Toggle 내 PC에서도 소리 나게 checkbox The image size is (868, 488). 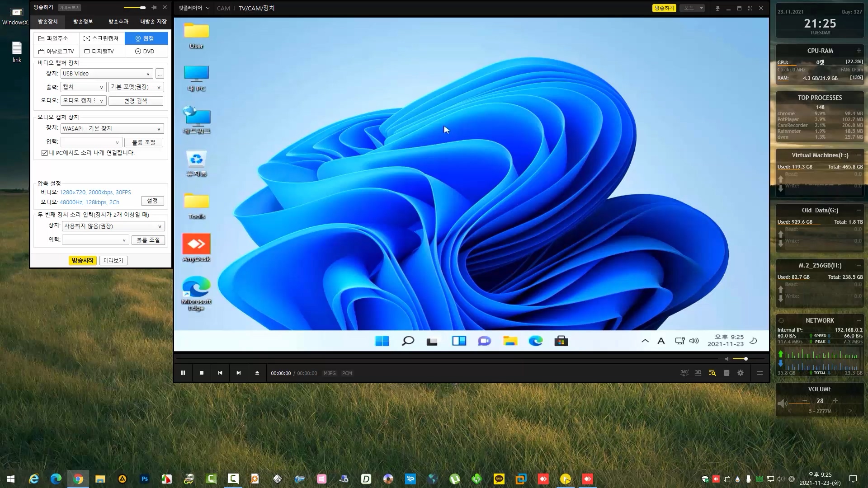44,153
